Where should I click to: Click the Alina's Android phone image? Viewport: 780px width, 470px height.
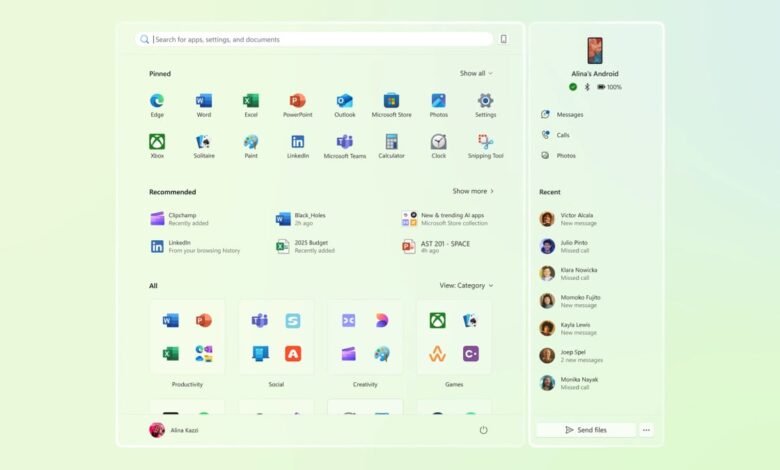(594, 51)
